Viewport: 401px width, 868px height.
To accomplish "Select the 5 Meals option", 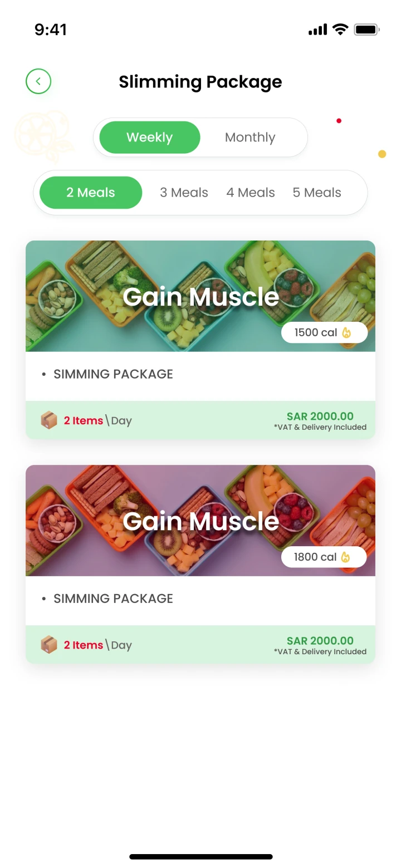I will pyautogui.click(x=317, y=193).
